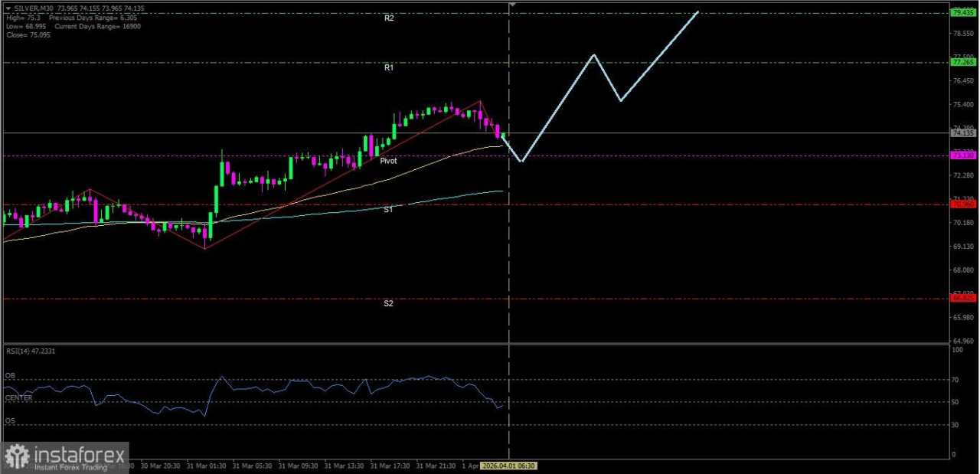Click Current Days Range= 16900 text

[97, 26]
